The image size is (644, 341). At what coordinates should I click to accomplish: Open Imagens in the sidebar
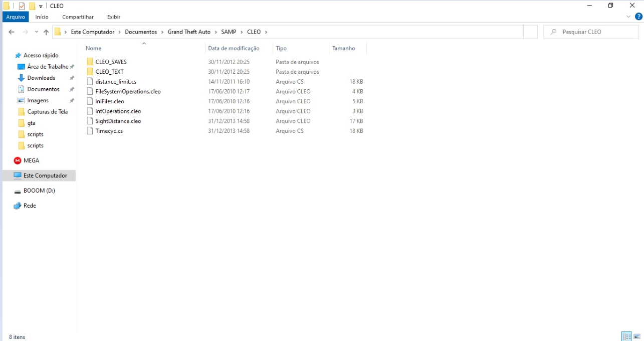(38, 100)
